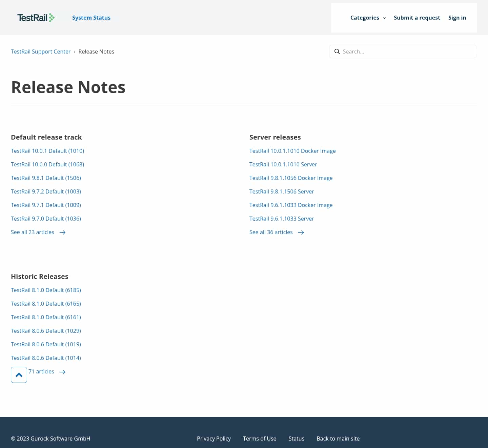The width and height of the screenshot is (488, 448).
Task: Click Sign in
Action: pos(457,18)
